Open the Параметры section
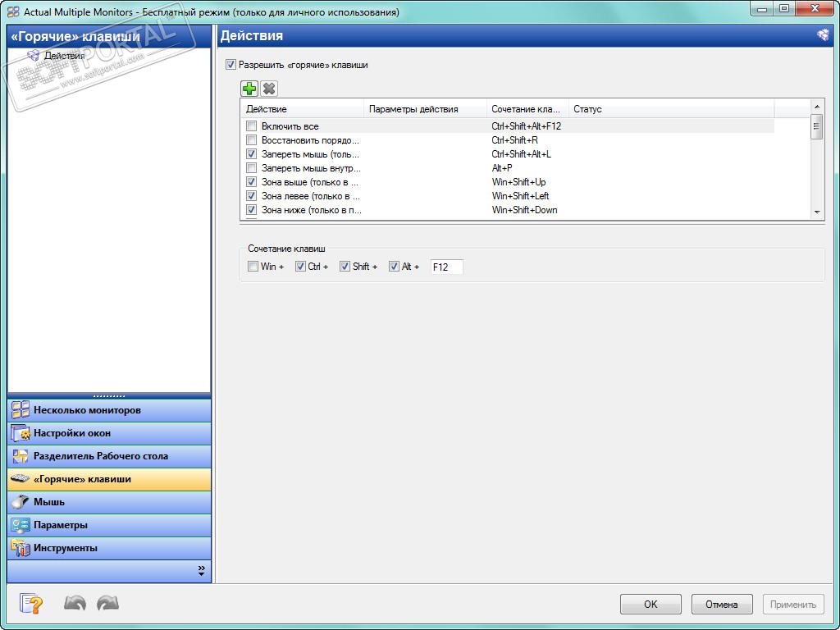The width and height of the screenshot is (840, 630). [109, 525]
